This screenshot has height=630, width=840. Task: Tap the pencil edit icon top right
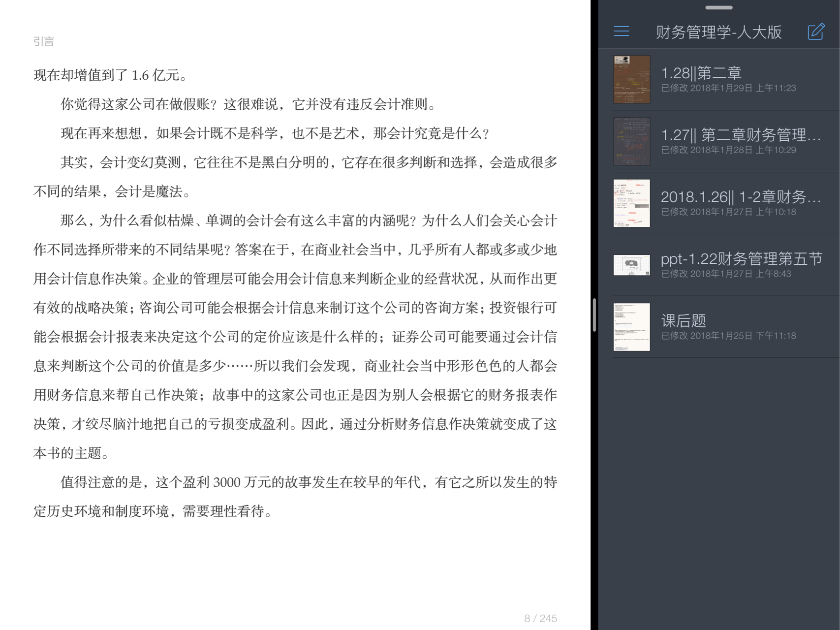pyautogui.click(x=815, y=31)
